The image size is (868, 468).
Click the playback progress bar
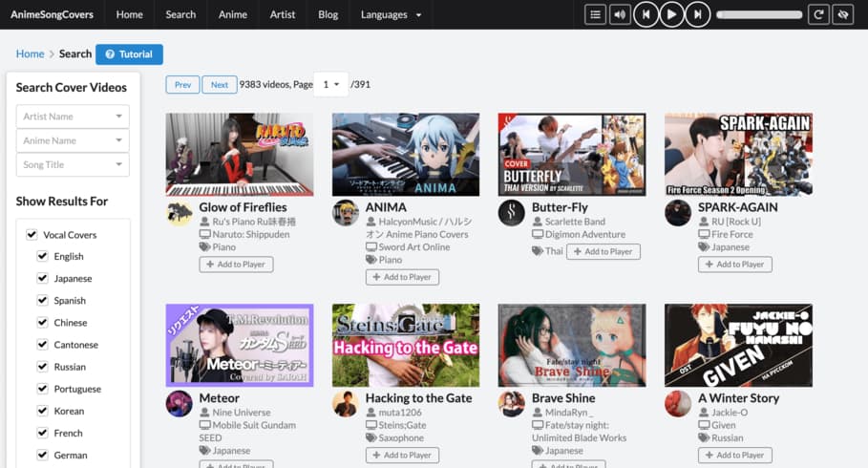tap(759, 15)
